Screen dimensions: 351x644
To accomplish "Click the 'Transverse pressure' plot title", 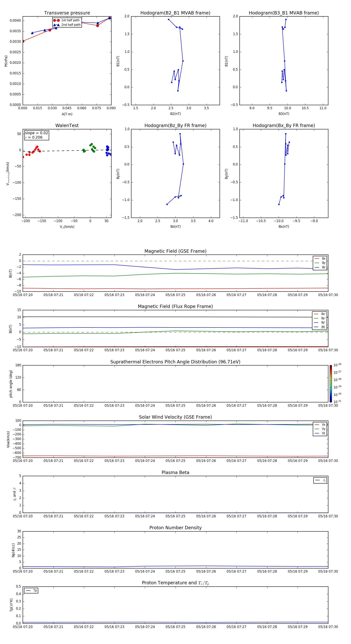I will pyautogui.click(x=67, y=13).
